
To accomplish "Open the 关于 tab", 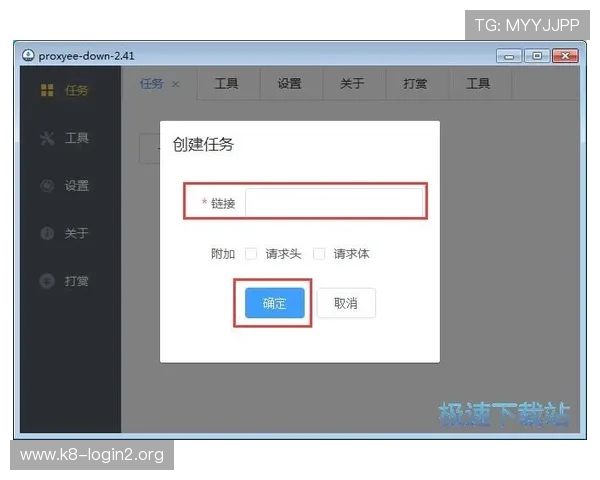I will click(354, 84).
